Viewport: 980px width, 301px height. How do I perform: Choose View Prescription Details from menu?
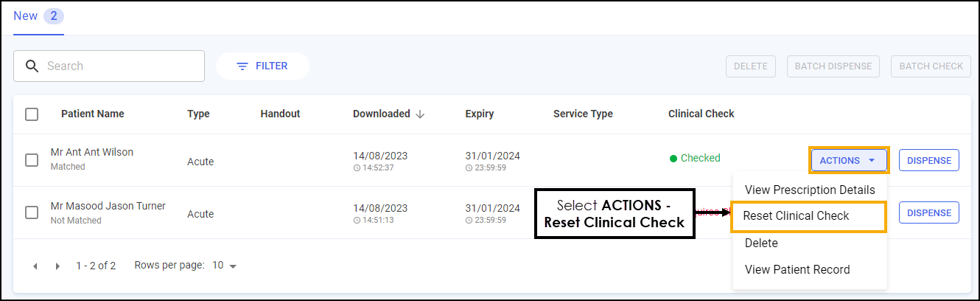pos(810,190)
